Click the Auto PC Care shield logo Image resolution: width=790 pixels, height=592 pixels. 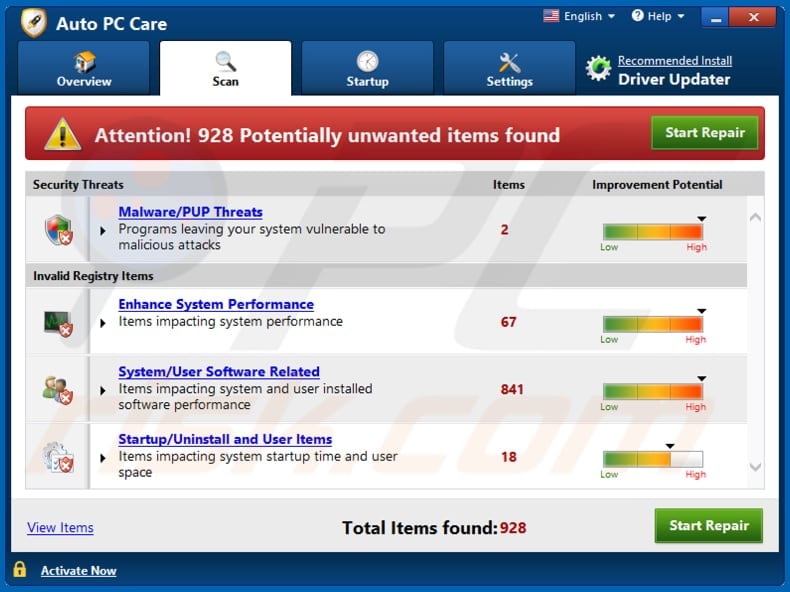click(34, 23)
